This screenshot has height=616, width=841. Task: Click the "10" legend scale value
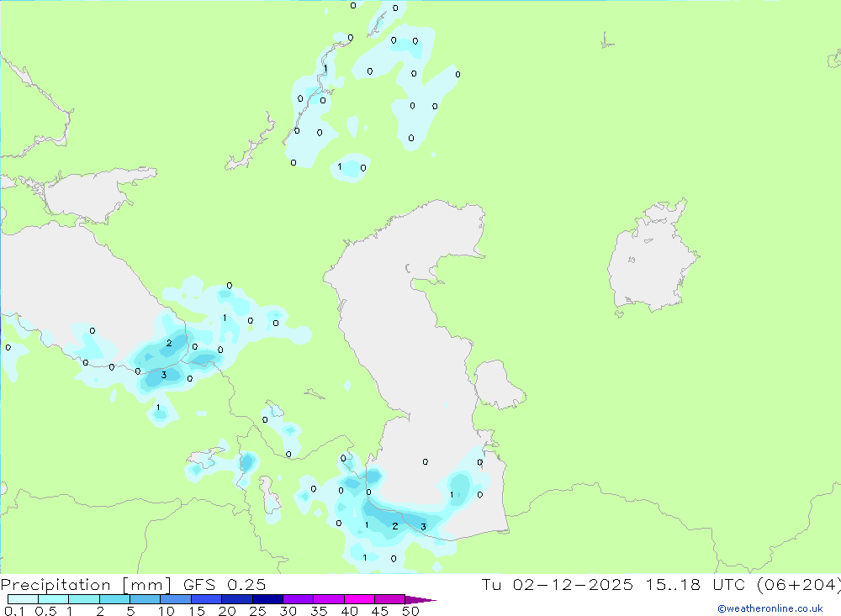pos(167,611)
